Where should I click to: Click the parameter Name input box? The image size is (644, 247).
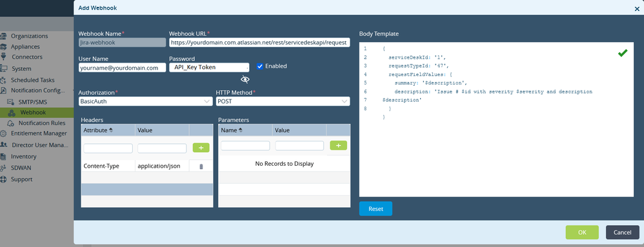[x=245, y=146]
